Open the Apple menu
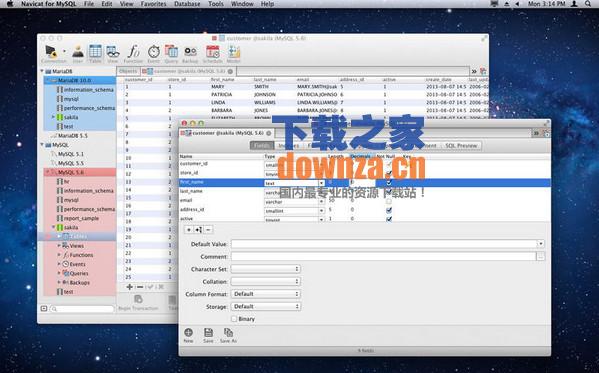The image size is (599, 373). click(10, 4)
